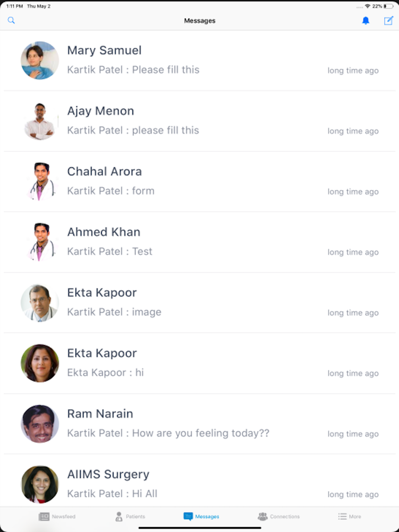Viewport: 399px width, 532px height.
Task: Tap Mary Samuel's profile picture
Action: (x=40, y=60)
